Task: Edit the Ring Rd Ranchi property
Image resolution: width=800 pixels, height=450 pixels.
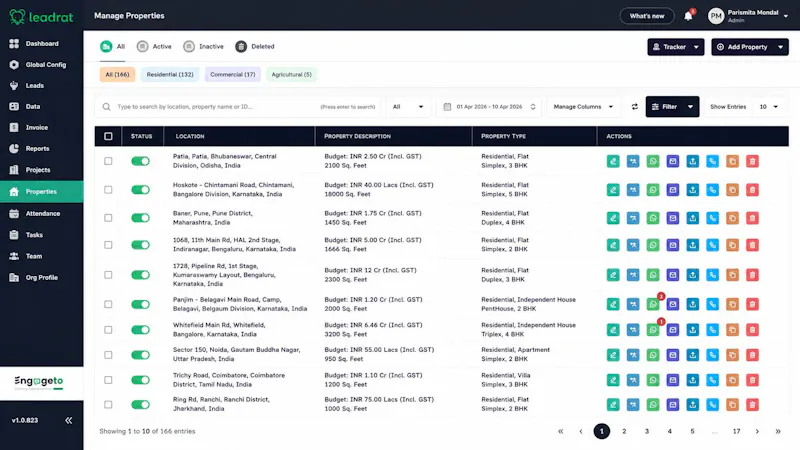Action: pos(613,405)
